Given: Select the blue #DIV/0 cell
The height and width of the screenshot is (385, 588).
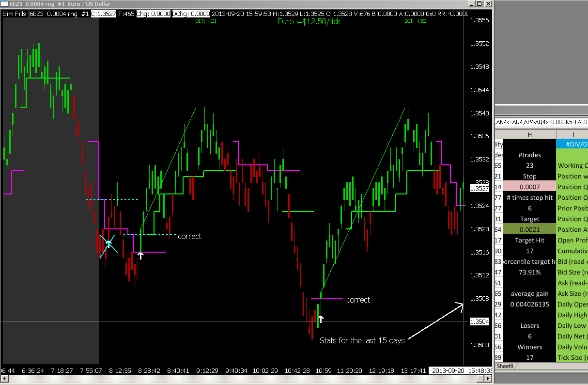Looking at the screenshot, I should pos(573,144).
